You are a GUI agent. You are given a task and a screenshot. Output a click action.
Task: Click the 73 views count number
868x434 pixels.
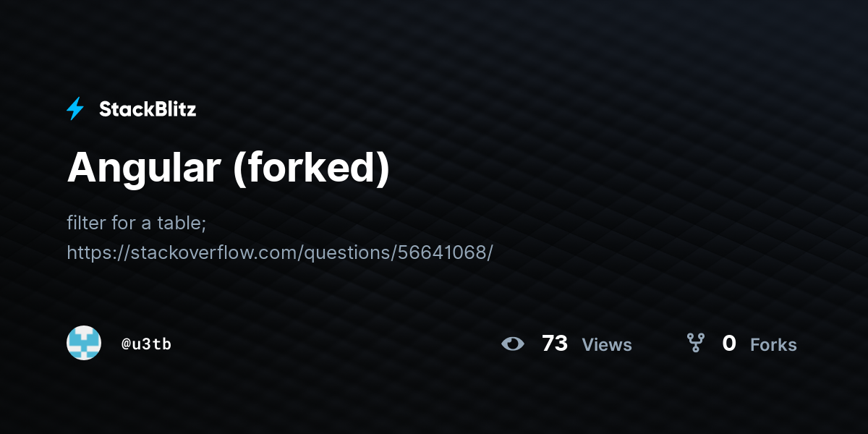(x=555, y=344)
